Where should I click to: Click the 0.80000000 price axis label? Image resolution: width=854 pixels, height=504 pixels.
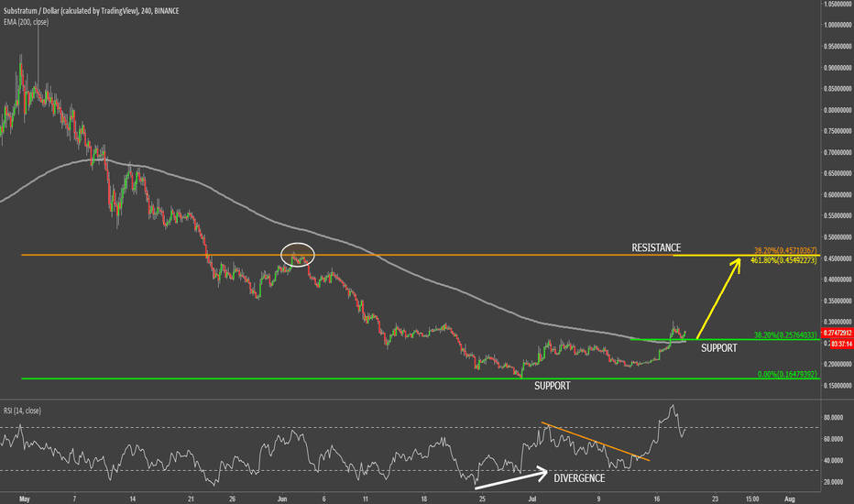point(838,110)
